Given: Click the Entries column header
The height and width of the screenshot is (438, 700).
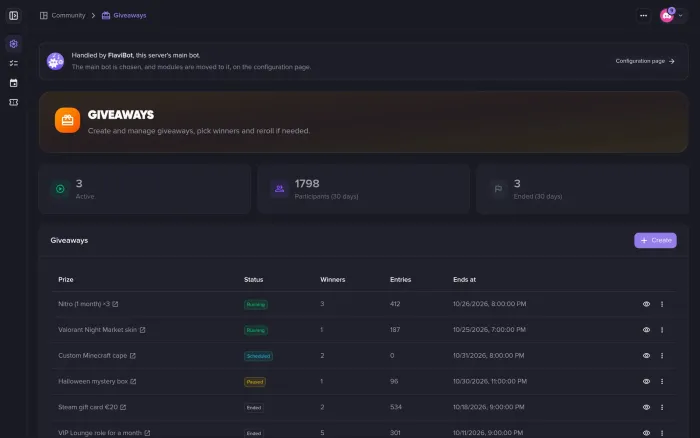Looking at the screenshot, I should coord(400,279).
